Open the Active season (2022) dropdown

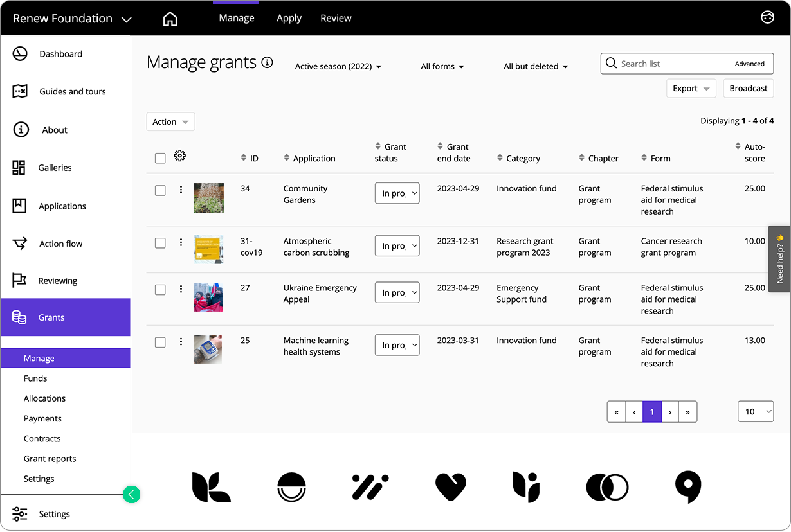click(338, 66)
